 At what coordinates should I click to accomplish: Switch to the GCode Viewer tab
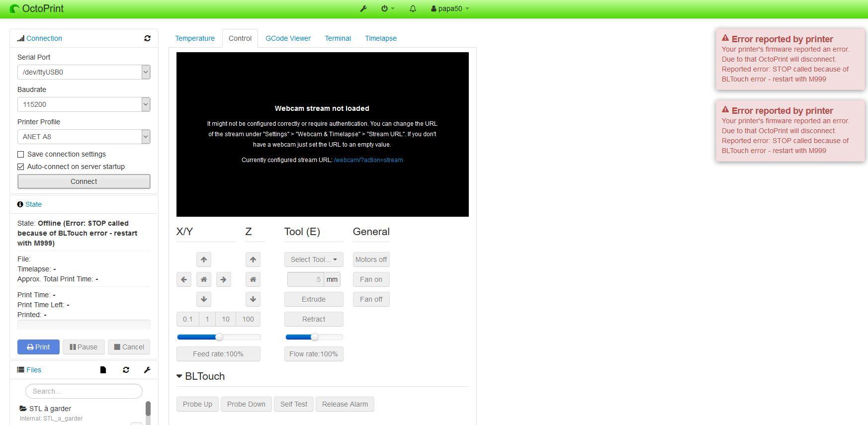coord(288,38)
